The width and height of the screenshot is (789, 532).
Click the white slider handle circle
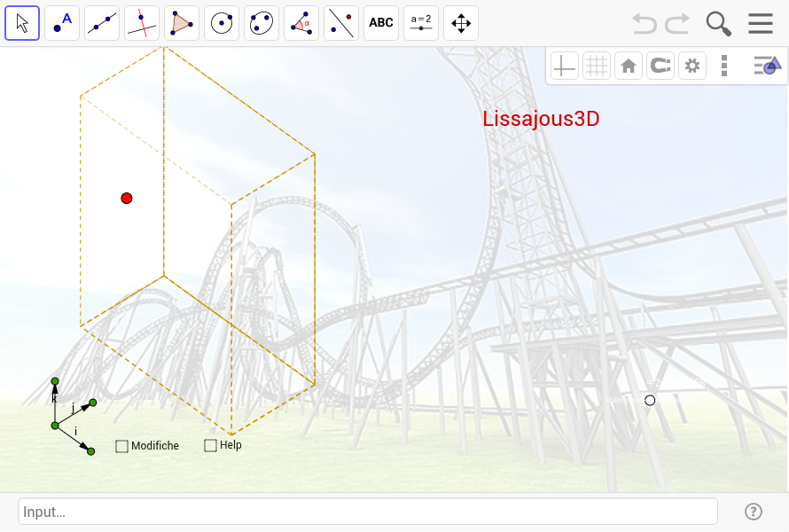point(650,401)
